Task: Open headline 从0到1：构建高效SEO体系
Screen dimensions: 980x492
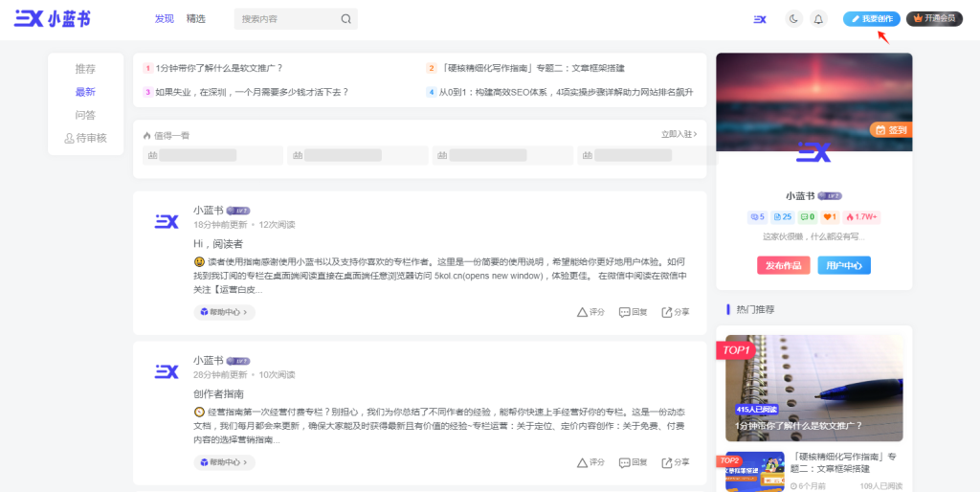Action: tap(566, 92)
